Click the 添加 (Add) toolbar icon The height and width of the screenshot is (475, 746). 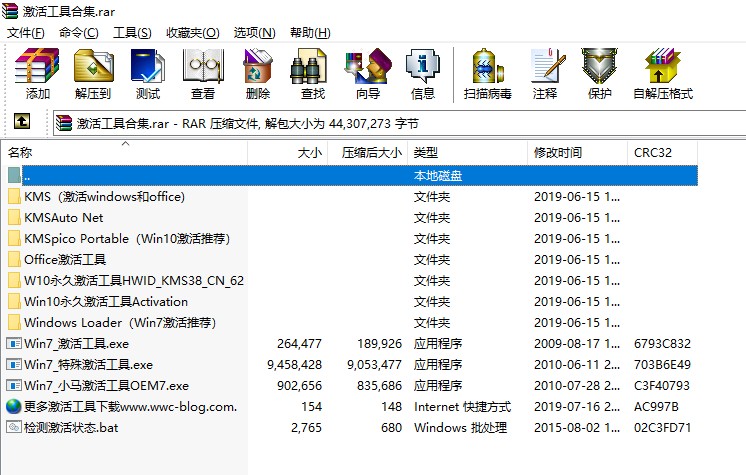click(37, 66)
